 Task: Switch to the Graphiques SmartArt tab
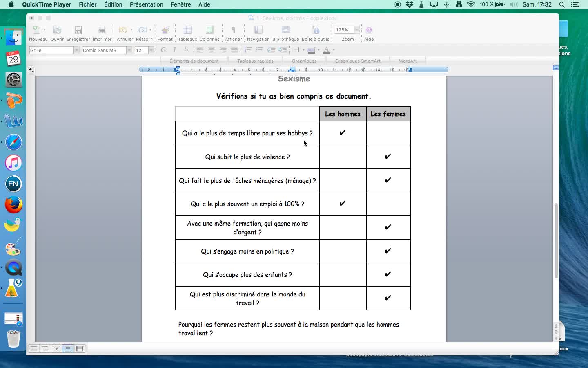pos(357,61)
